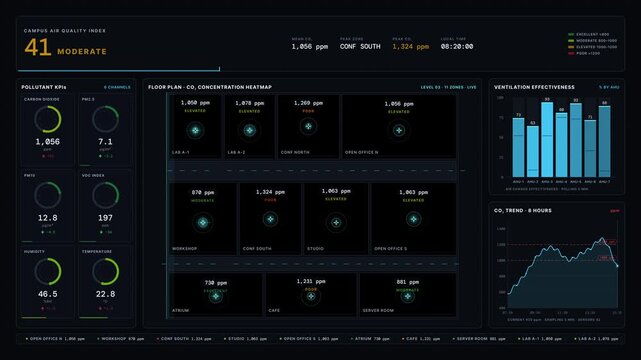
Task: Click the '881 ppm' reading in Server Room
Action: click(x=407, y=282)
